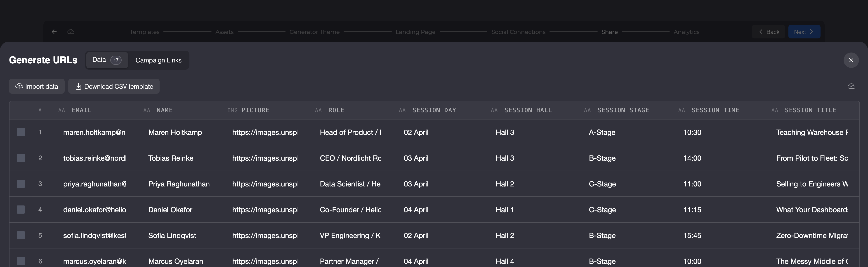
Task: Click the '11:15' session time cell
Action: click(x=692, y=210)
